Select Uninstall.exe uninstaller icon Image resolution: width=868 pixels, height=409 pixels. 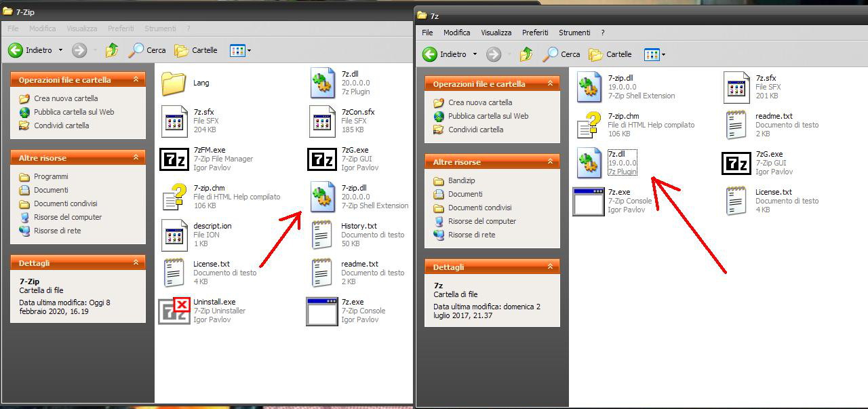tap(174, 311)
